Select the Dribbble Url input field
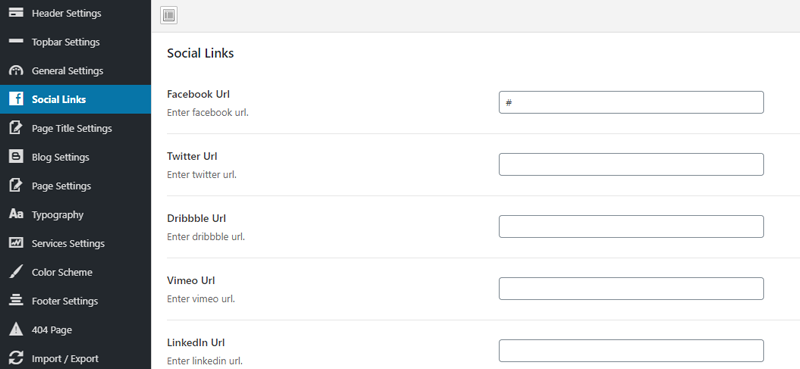The width and height of the screenshot is (800, 369). coord(631,227)
